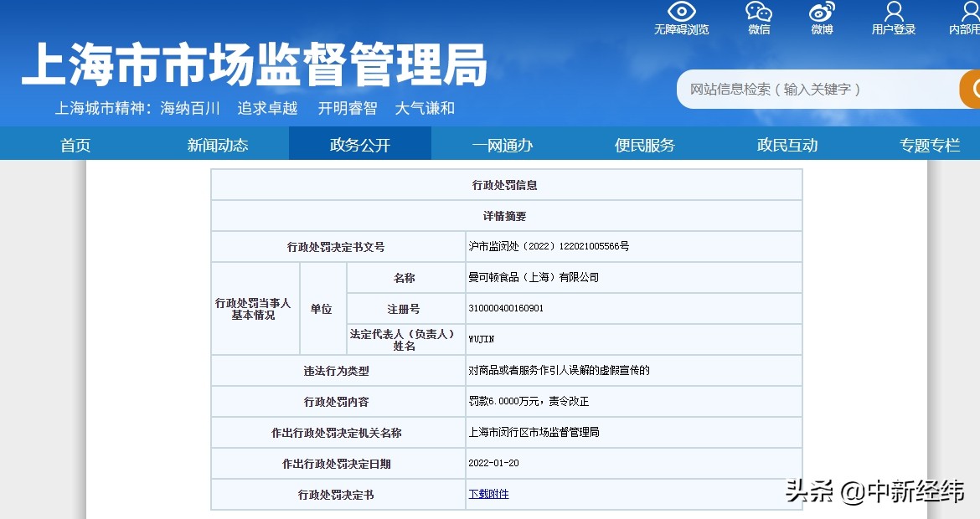Select penalty text 罚款6.0000万元，责令改正
This screenshot has height=519, width=980.
coord(529,401)
